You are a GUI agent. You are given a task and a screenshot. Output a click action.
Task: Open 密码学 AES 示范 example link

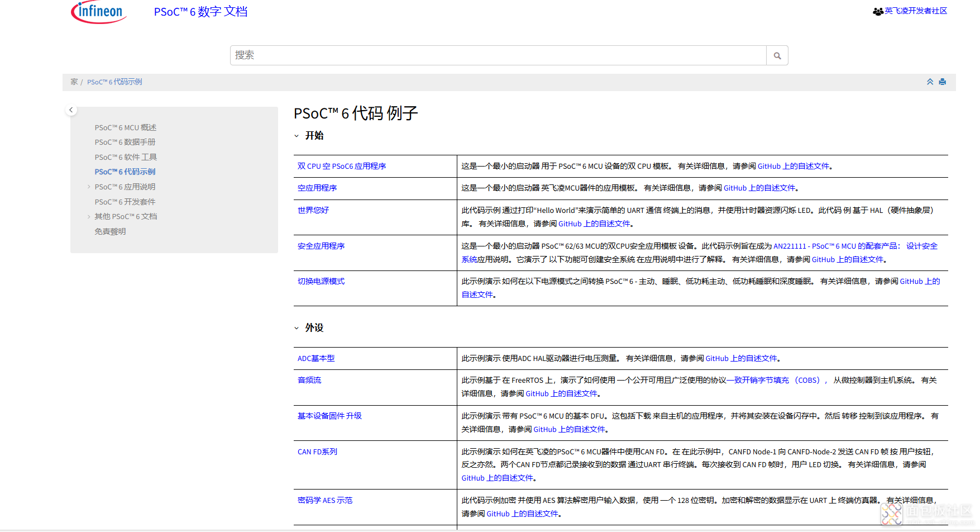point(325,500)
